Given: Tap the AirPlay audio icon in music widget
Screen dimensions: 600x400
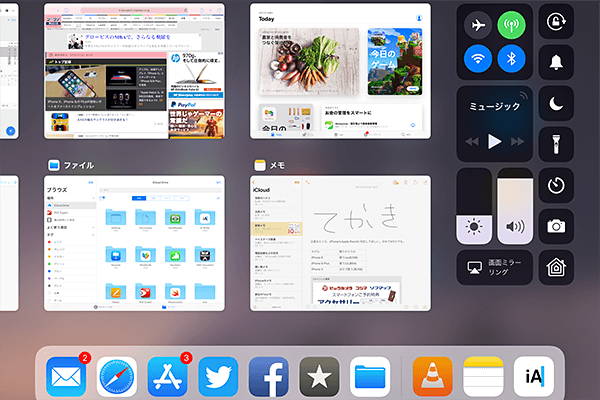Looking at the screenshot, I should [x=523, y=95].
